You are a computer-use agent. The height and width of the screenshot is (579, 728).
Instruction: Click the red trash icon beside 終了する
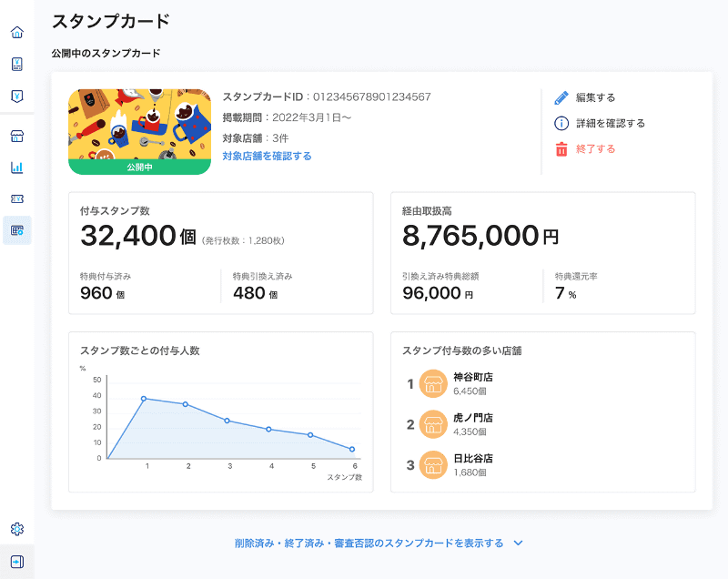[560, 148]
